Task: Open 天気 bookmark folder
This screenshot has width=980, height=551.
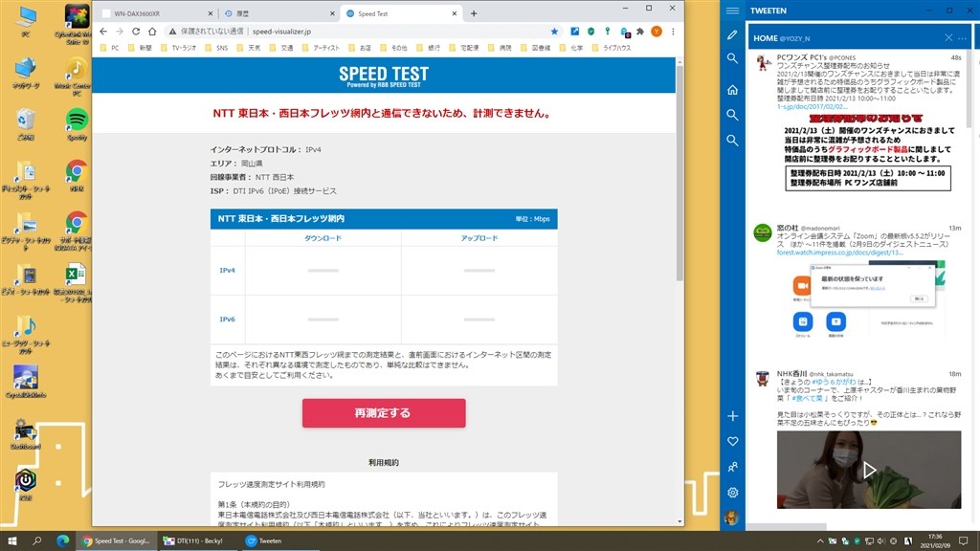Action: click(x=249, y=48)
